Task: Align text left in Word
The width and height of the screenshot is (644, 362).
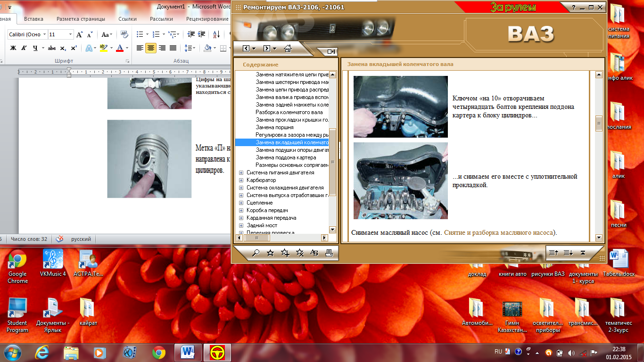Action: point(140,48)
